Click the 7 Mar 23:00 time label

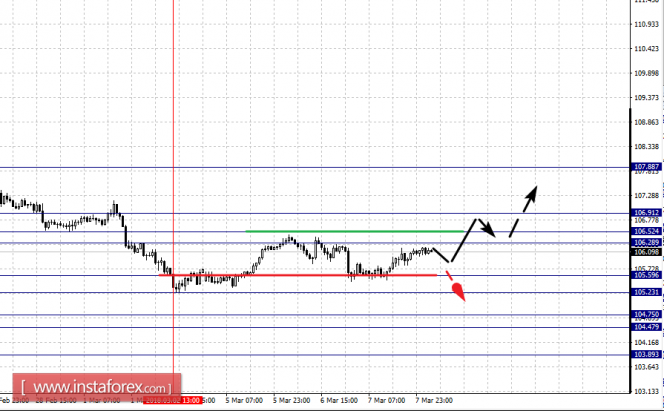click(434, 400)
